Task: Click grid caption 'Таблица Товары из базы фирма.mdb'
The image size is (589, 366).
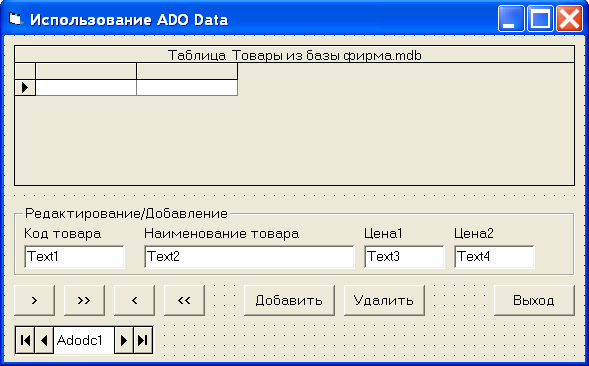Action: (x=294, y=55)
